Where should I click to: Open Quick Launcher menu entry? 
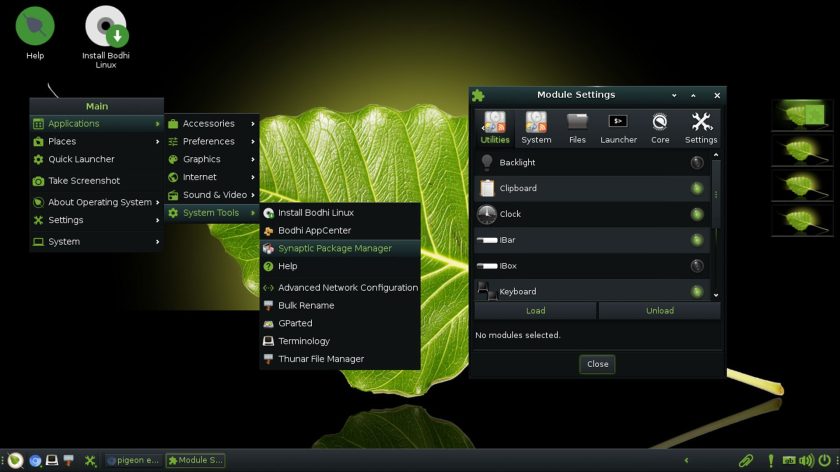click(96, 159)
